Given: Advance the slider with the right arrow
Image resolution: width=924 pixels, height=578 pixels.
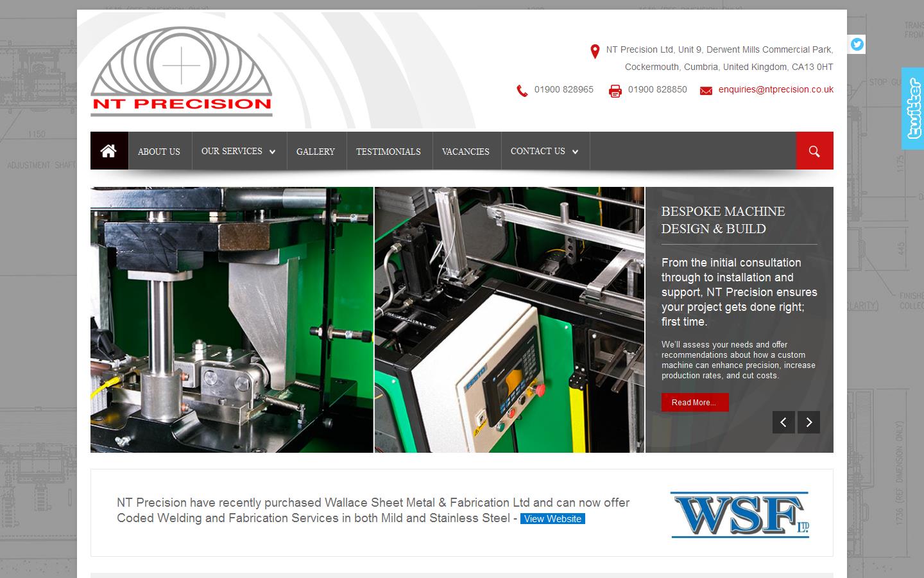Looking at the screenshot, I should tap(809, 423).
